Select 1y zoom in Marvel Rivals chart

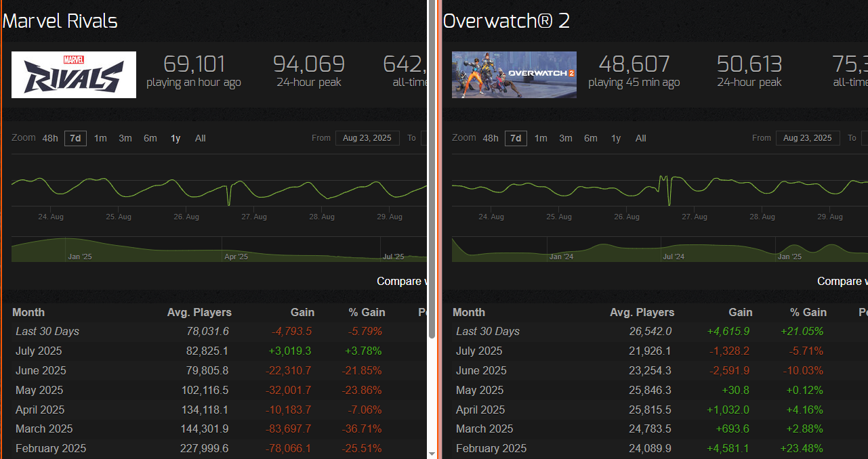(175, 138)
